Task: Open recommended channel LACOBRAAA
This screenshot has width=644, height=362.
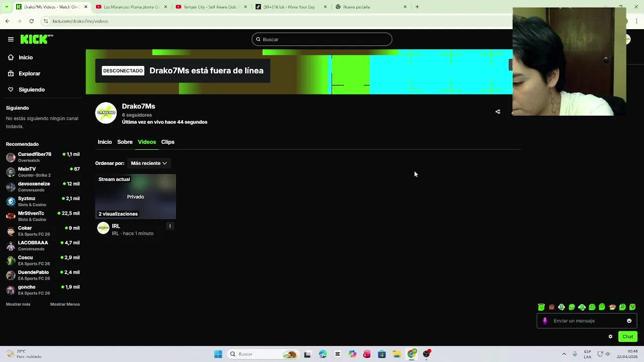Action: (43, 245)
